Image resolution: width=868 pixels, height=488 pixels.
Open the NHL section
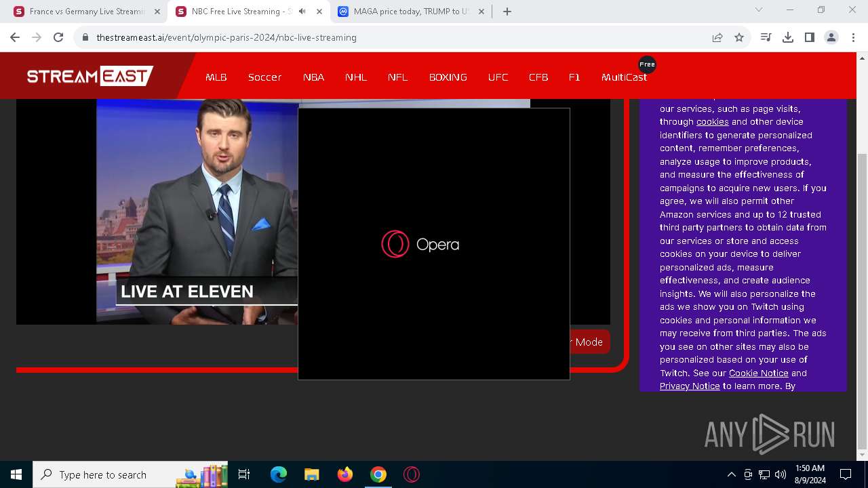pos(356,77)
